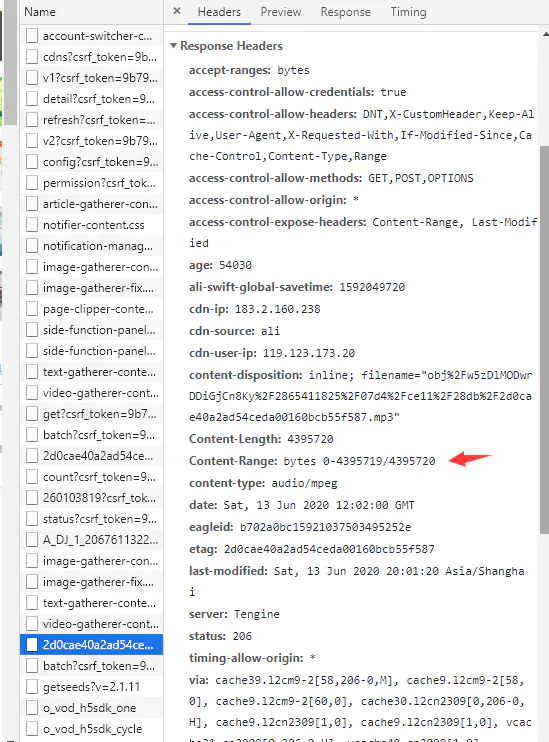This screenshot has height=742, width=549.
Task: Tick the checkbox icon beside notifier-content.css
Action: click(32, 225)
